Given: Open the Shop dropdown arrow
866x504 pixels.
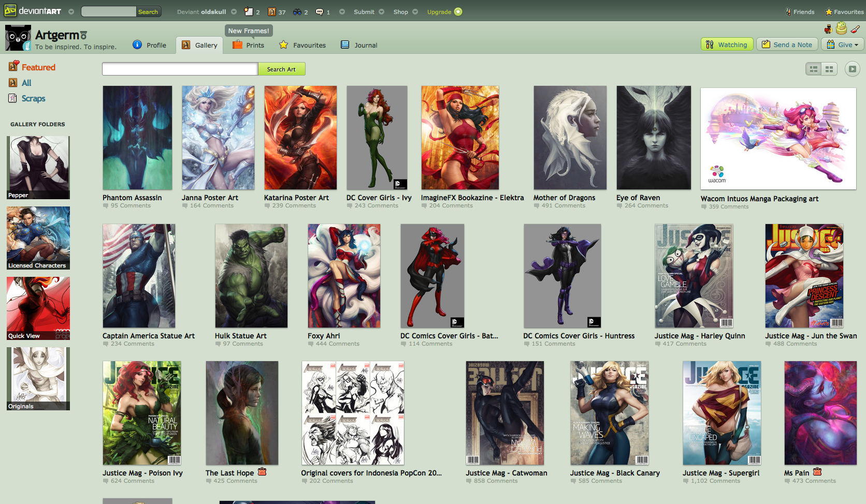Looking at the screenshot, I should [x=415, y=11].
